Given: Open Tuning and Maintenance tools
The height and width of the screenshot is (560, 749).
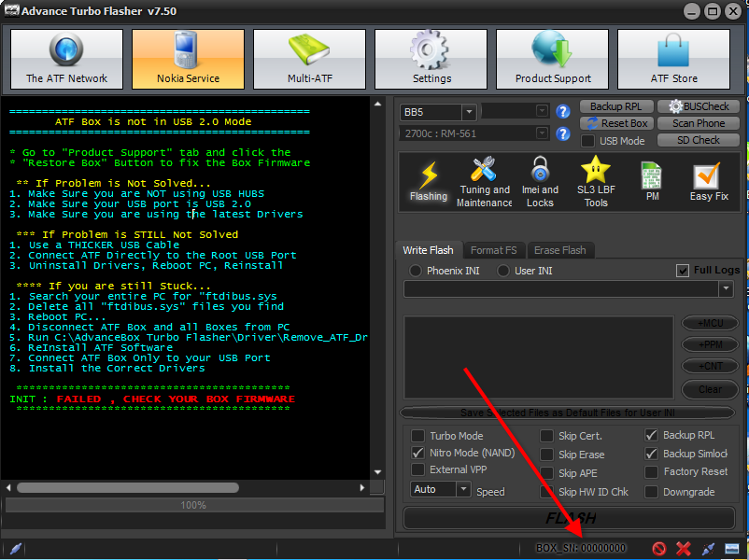Looking at the screenshot, I should (485, 182).
